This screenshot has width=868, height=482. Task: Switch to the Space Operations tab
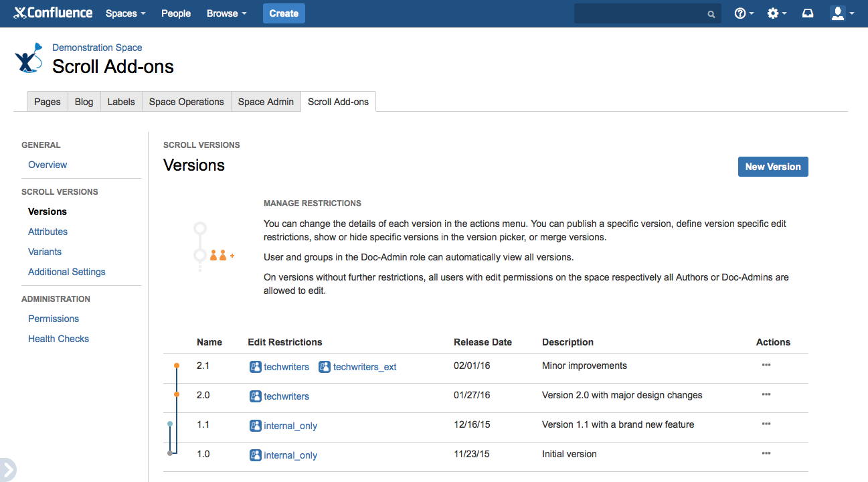187,102
